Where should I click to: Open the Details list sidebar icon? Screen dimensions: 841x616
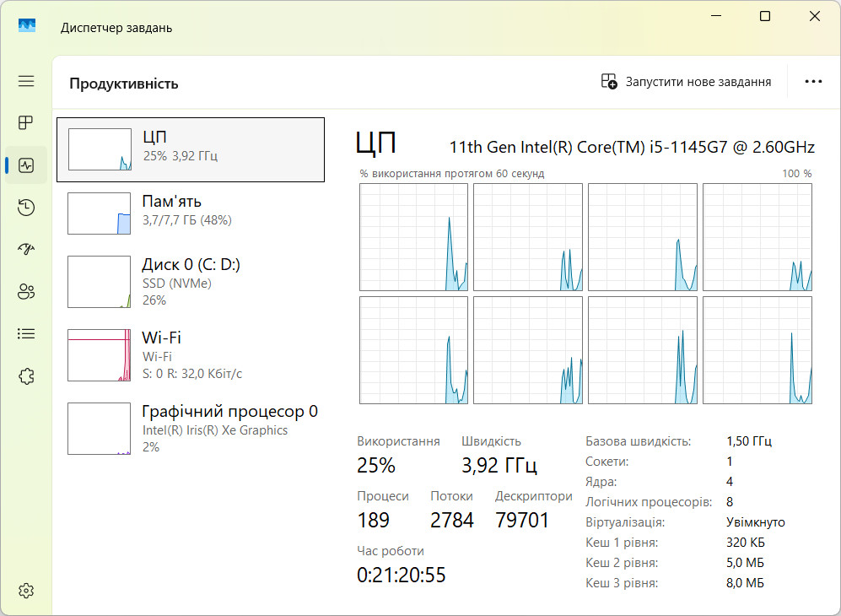[26, 334]
